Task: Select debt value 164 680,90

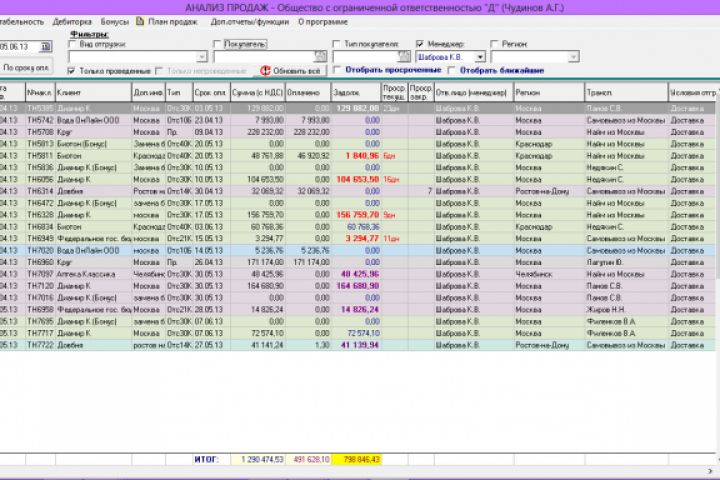Action: click(358, 286)
